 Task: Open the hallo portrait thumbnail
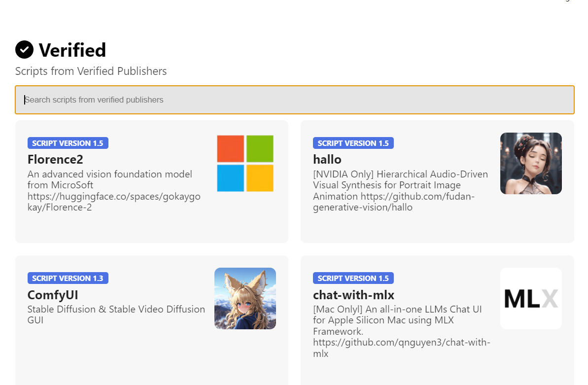531,163
